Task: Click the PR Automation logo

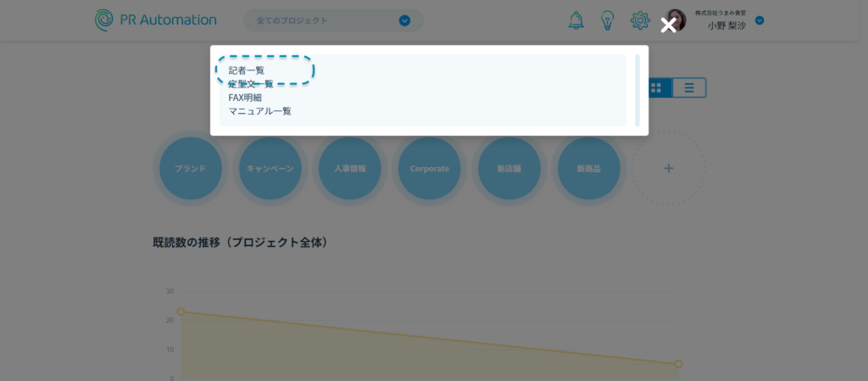Action: [155, 20]
